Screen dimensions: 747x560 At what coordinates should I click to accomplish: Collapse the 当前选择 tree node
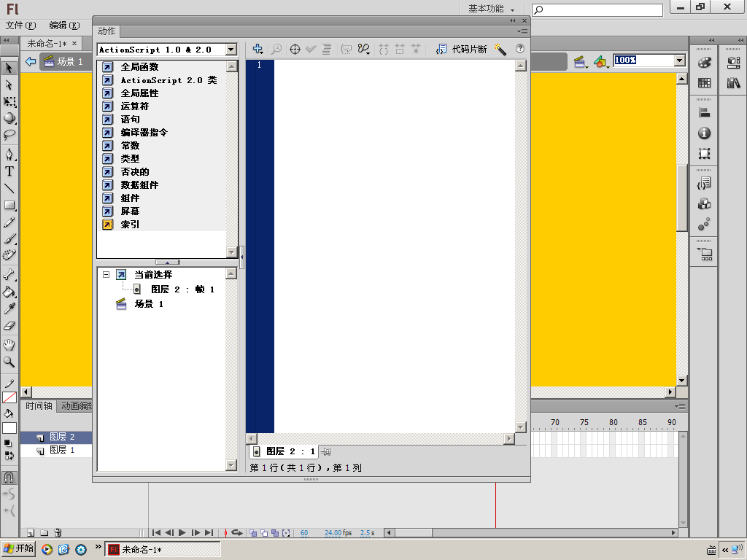(107, 275)
